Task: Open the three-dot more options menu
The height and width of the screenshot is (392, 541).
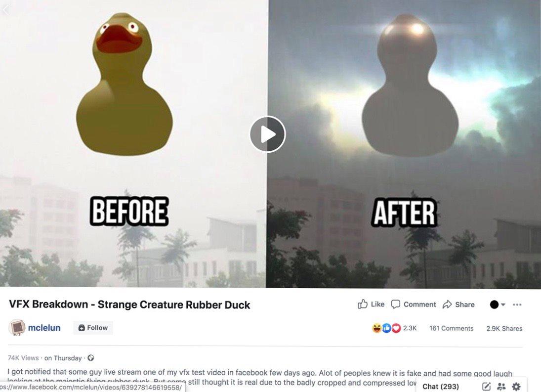Action: 517,305
